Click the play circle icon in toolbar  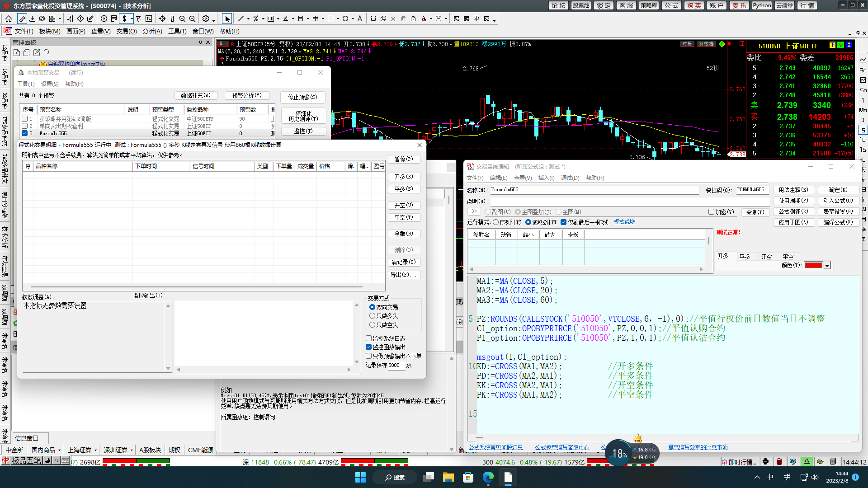pos(104,19)
